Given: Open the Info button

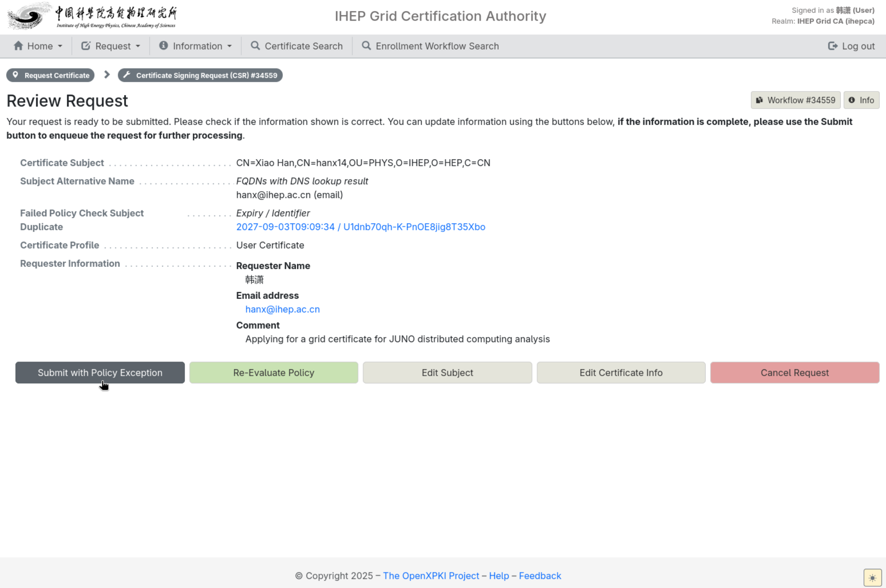Looking at the screenshot, I should tap(861, 100).
